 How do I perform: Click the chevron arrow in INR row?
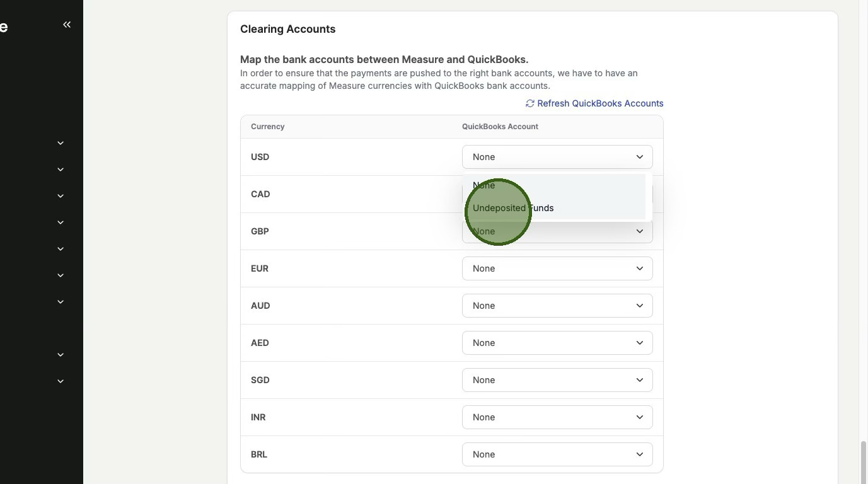click(639, 417)
